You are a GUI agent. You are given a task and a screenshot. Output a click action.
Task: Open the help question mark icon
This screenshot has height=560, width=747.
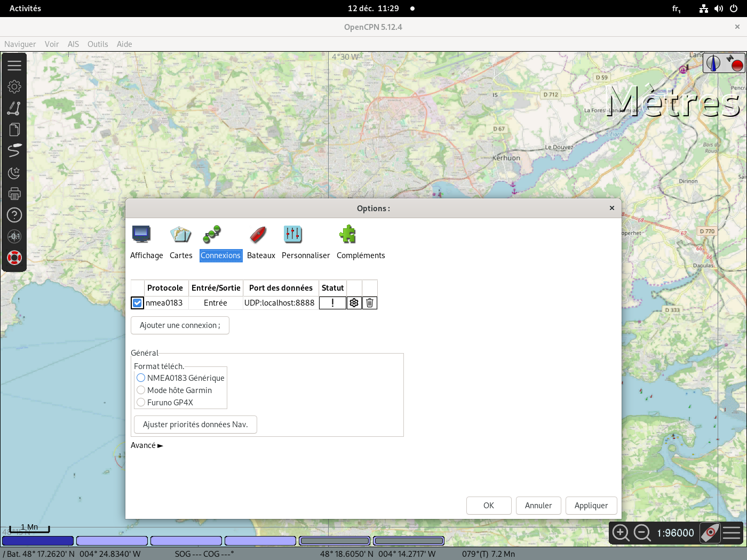pos(14,215)
